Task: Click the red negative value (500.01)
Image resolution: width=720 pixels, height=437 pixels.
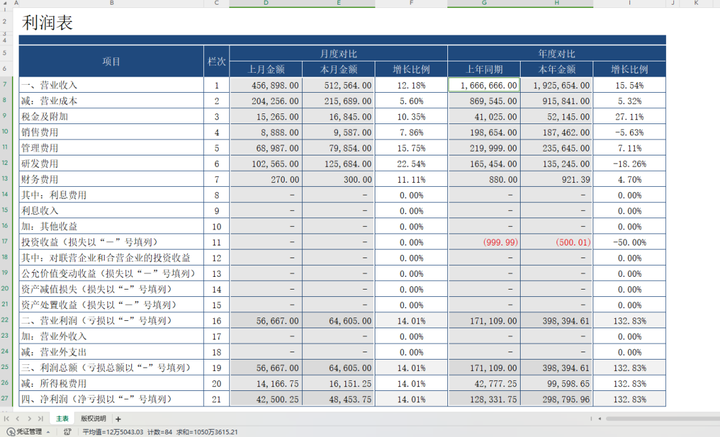Action: tap(557, 242)
